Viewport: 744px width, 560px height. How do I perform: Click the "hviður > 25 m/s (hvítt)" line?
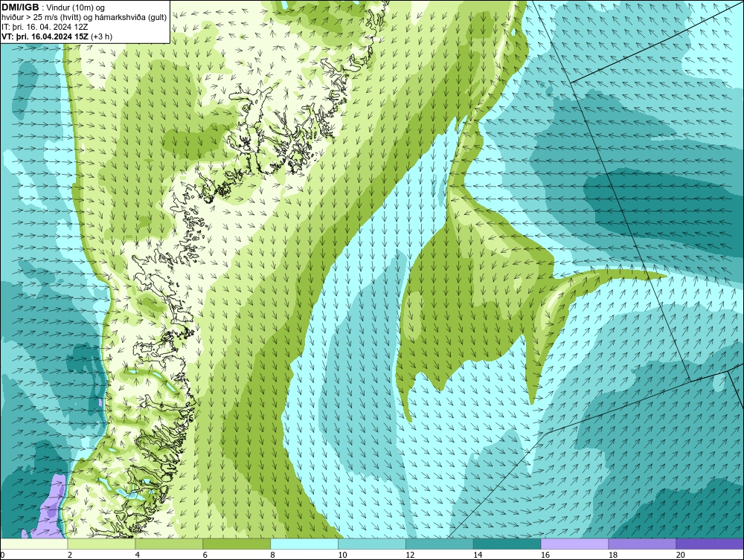[x=40, y=17]
